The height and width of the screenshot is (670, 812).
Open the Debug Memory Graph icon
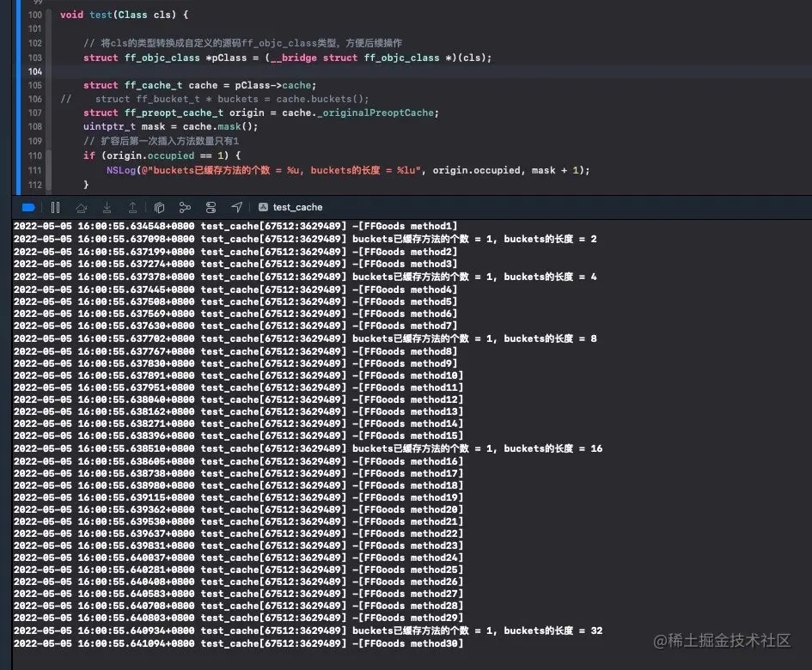pos(185,208)
